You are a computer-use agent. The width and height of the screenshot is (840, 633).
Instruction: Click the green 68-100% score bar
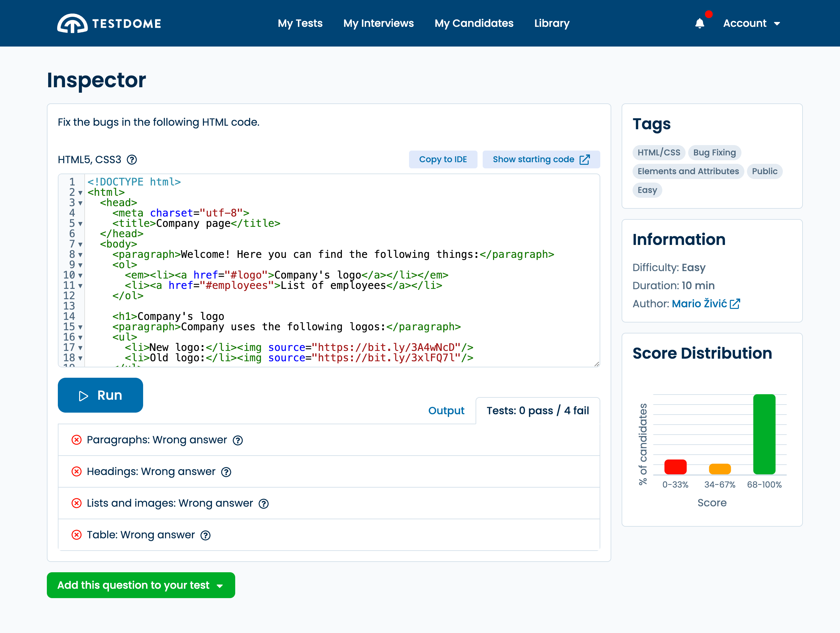coord(764,434)
